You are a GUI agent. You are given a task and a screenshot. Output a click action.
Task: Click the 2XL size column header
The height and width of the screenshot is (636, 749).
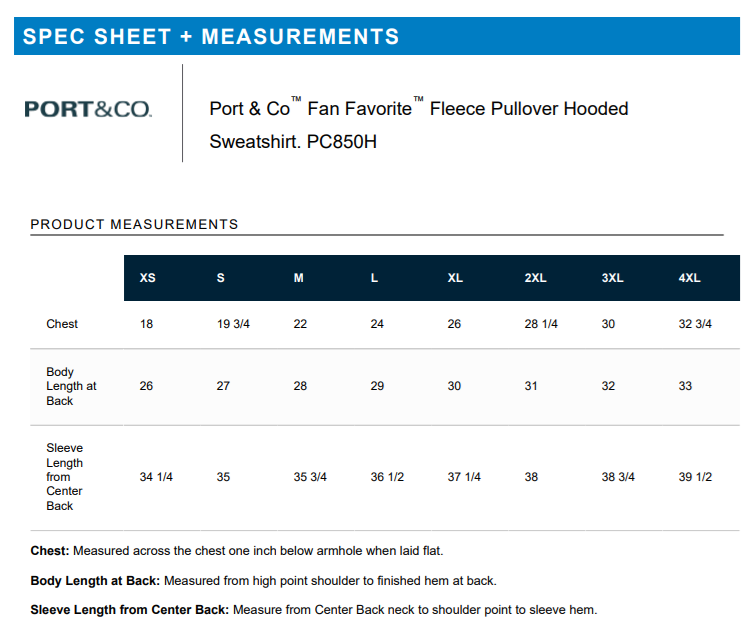pyautogui.click(x=535, y=278)
